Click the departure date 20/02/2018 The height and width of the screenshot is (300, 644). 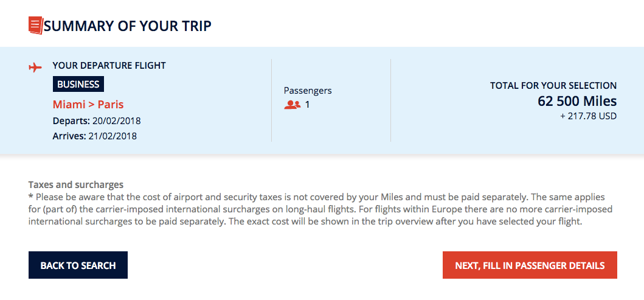click(118, 120)
